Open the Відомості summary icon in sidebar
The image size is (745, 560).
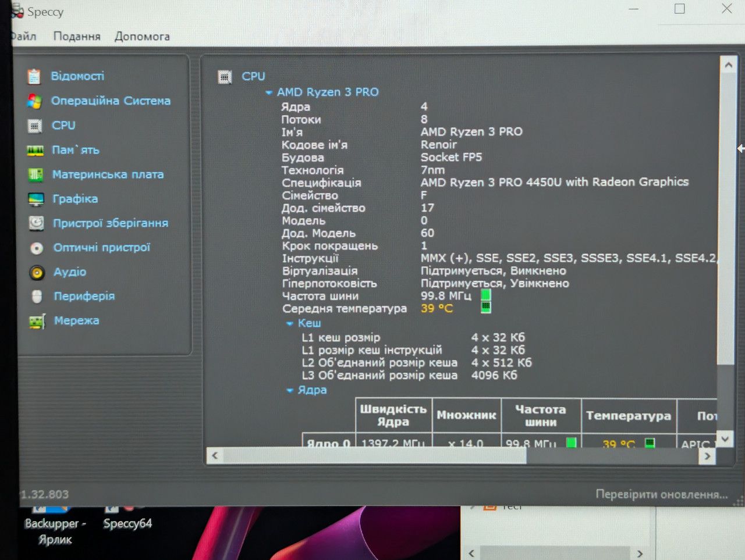(34, 76)
